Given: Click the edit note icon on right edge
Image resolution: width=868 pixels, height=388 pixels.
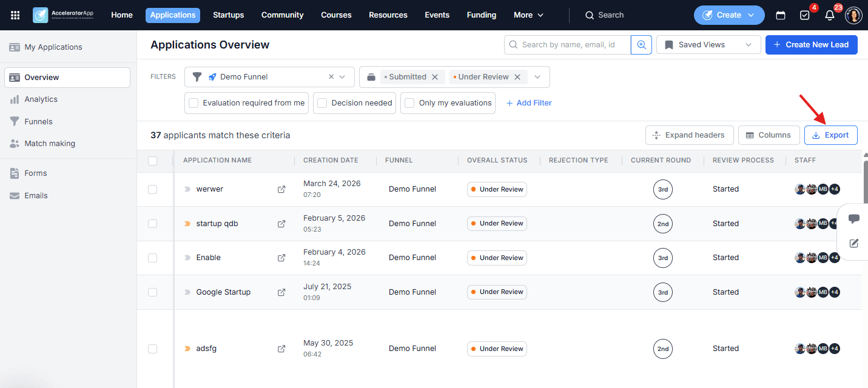Looking at the screenshot, I should tap(853, 243).
